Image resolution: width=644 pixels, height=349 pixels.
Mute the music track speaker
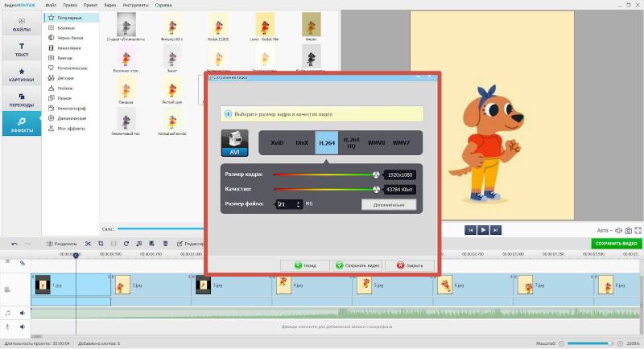coord(23,313)
